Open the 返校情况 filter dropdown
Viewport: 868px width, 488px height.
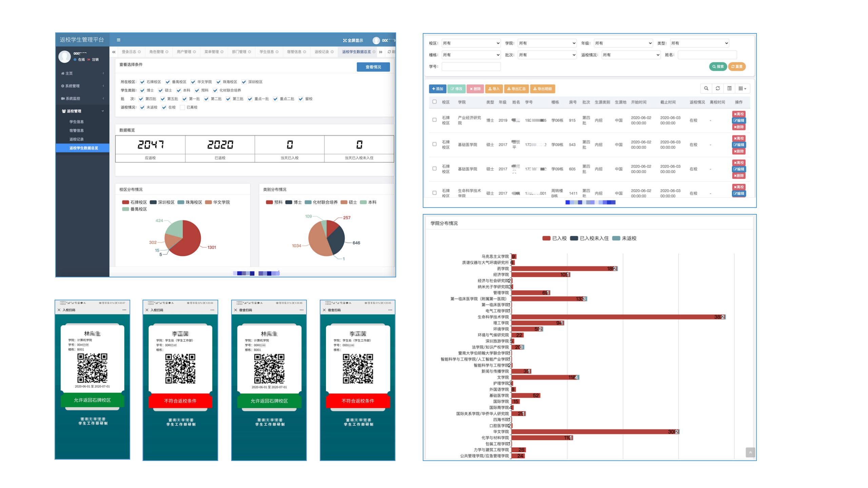(631, 55)
